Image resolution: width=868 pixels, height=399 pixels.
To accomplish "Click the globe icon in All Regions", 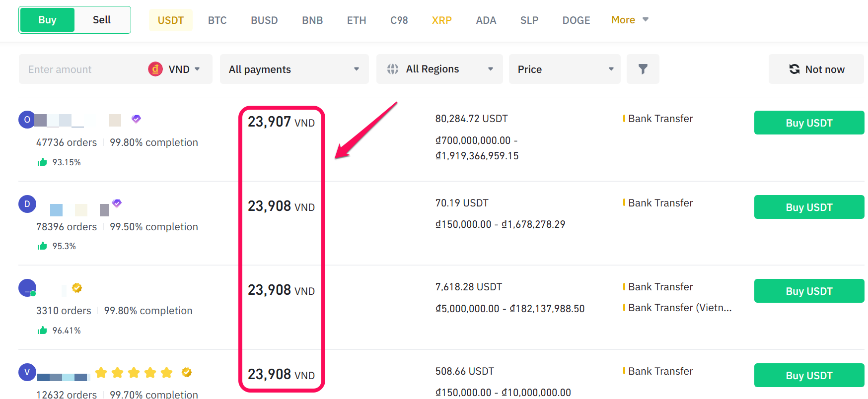I will click(393, 69).
